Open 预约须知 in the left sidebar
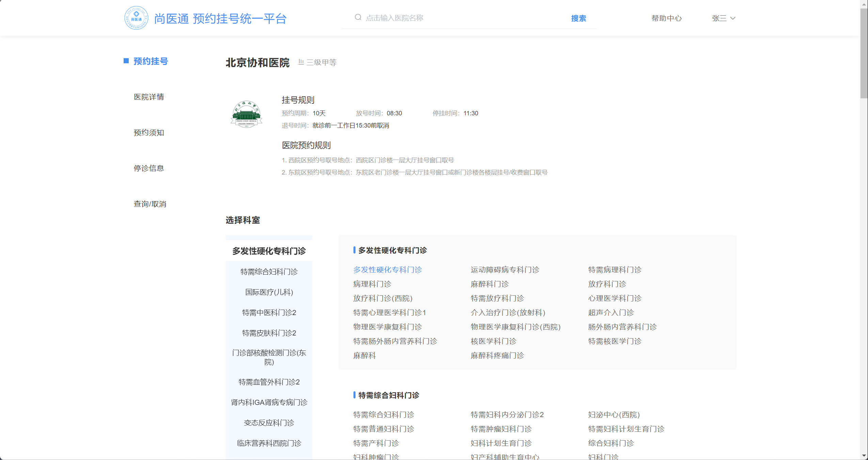Screen dimensions: 868x460 pyautogui.click(x=149, y=133)
